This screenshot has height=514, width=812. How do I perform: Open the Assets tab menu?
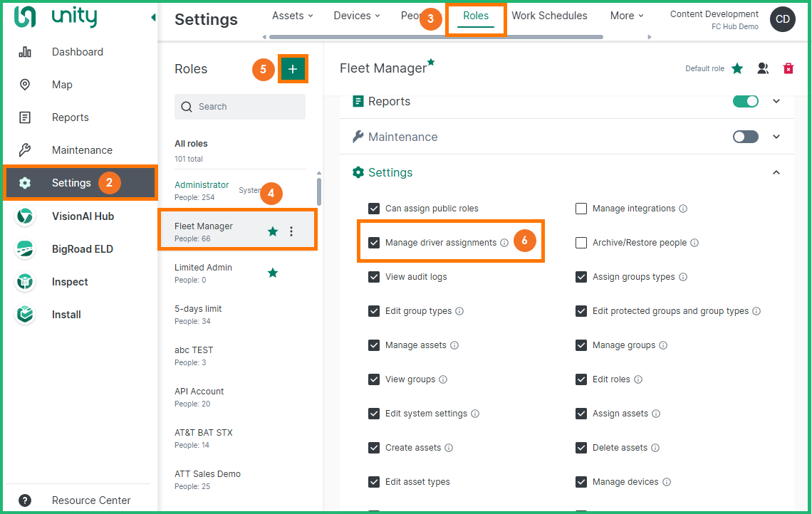click(293, 16)
